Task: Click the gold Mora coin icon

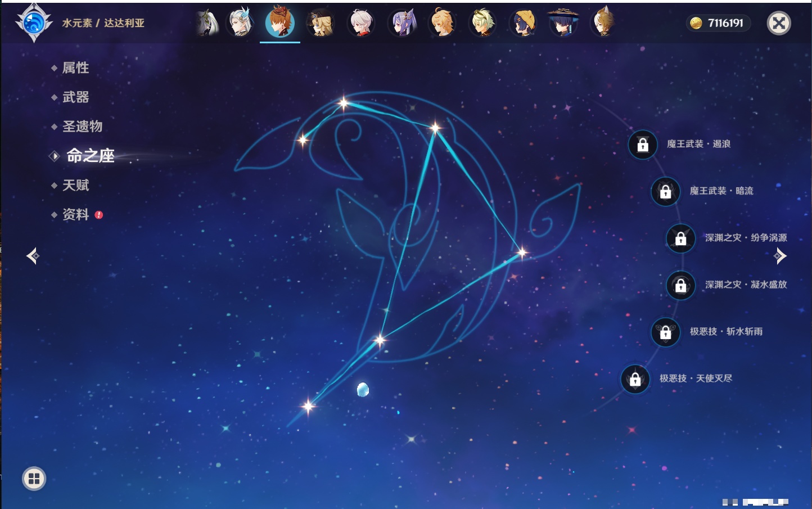Action: 696,23
